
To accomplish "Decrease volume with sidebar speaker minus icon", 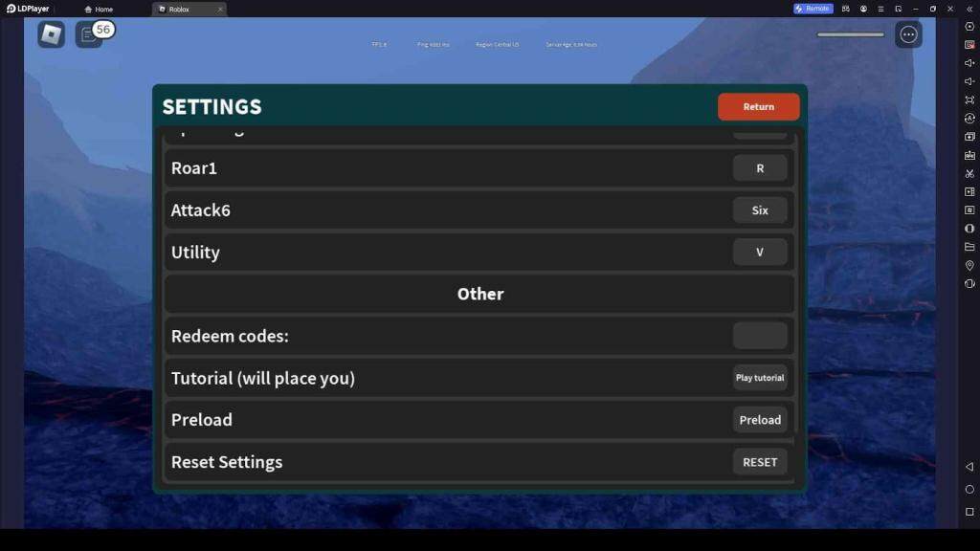I will (x=969, y=81).
